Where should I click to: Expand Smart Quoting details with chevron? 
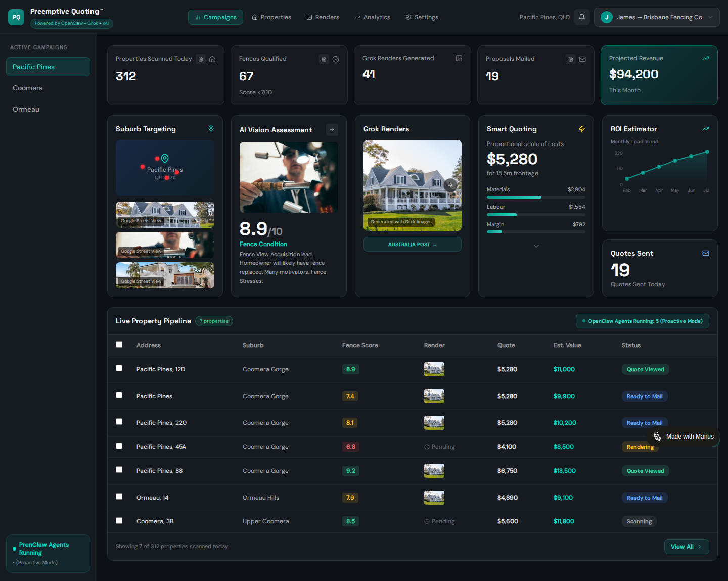pyautogui.click(x=536, y=246)
